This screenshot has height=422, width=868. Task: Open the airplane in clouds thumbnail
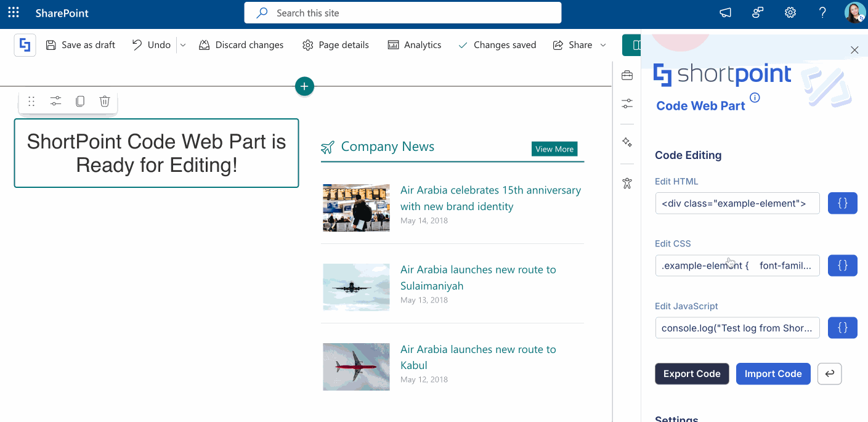pyautogui.click(x=356, y=287)
